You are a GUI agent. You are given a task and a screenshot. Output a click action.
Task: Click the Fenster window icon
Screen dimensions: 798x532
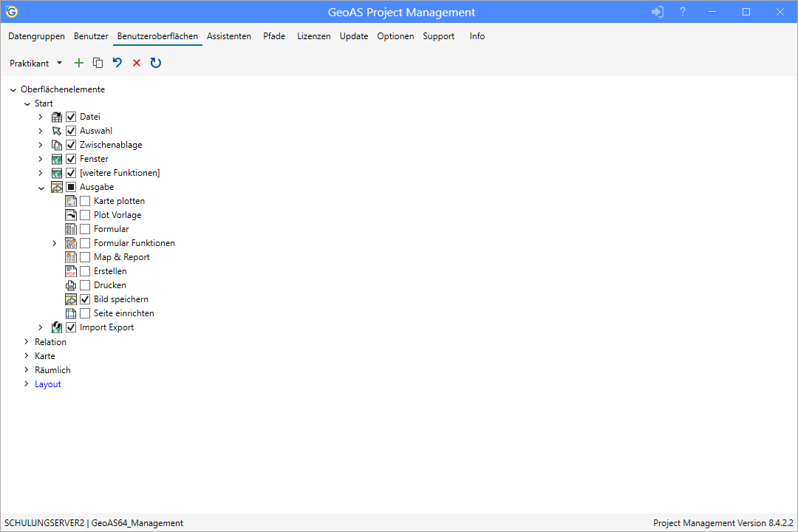[x=56, y=159]
